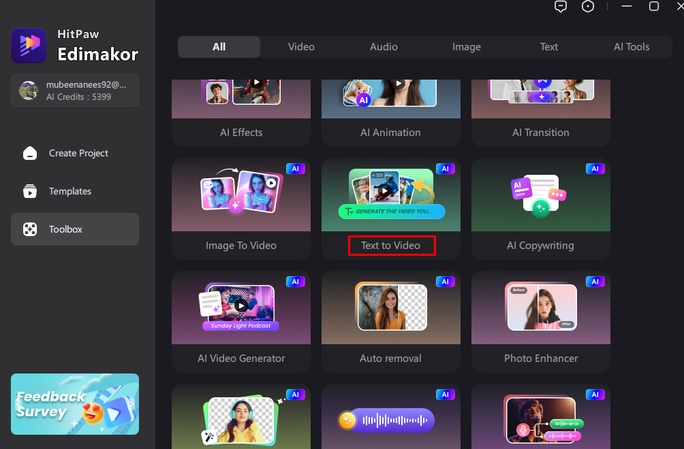
Task: Open the AI Transition tool thumbnail
Action: tap(541, 99)
